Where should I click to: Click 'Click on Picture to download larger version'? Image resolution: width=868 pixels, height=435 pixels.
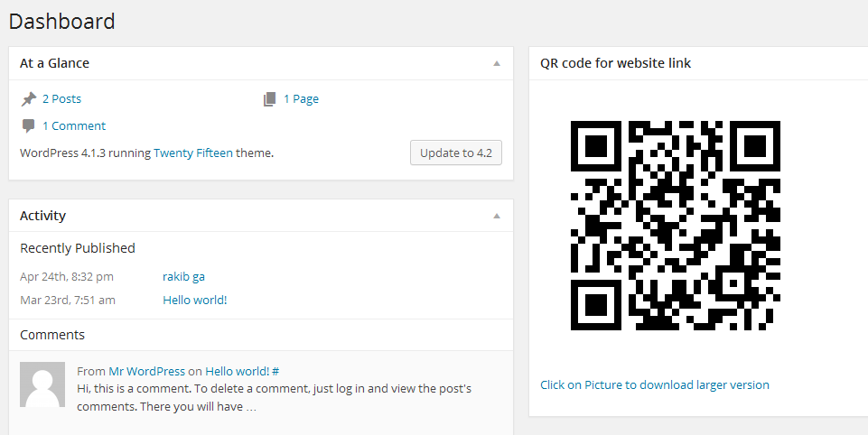click(x=654, y=384)
